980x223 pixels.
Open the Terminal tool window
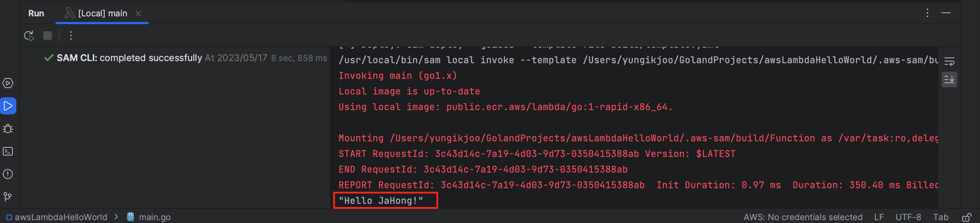pyautogui.click(x=8, y=152)
